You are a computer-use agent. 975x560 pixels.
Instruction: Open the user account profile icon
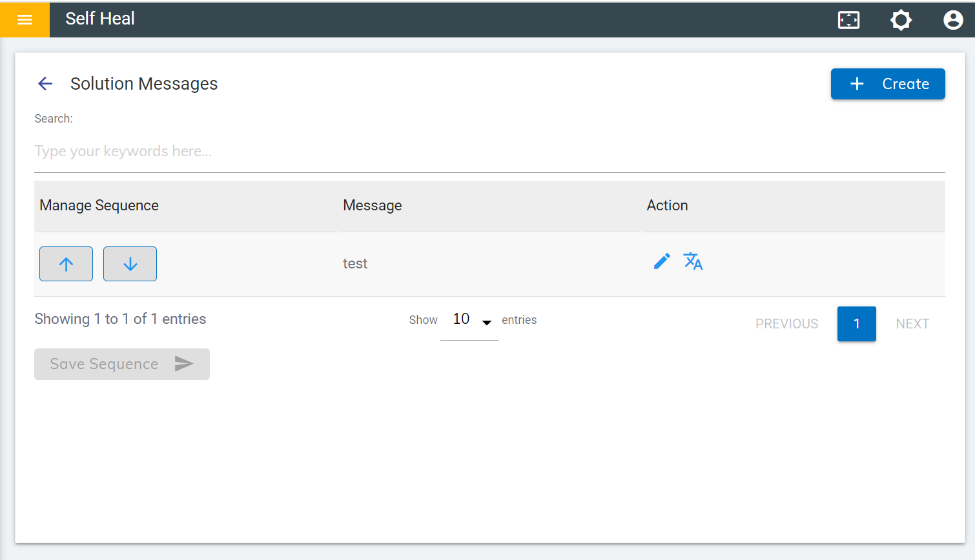click(952, 20)
